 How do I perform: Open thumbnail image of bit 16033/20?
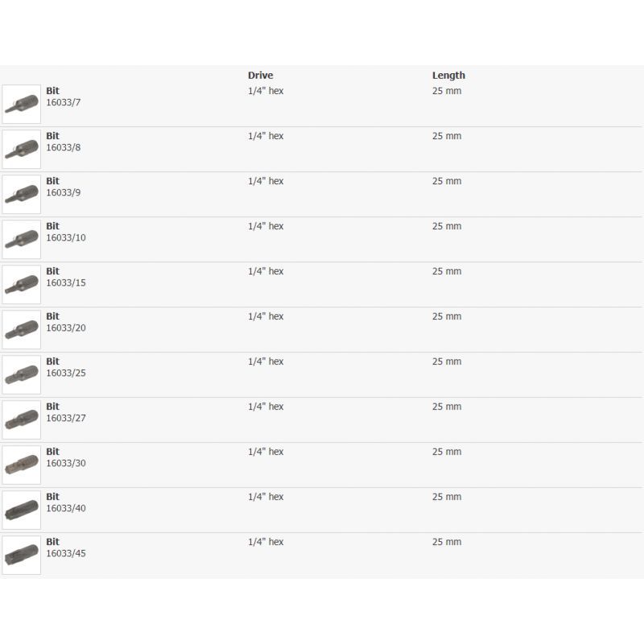(x=21, y=330)
